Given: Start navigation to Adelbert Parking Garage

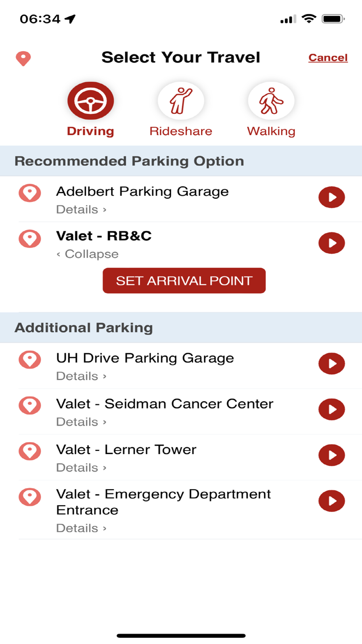Looking at the screenshot, I should [331, 197].
